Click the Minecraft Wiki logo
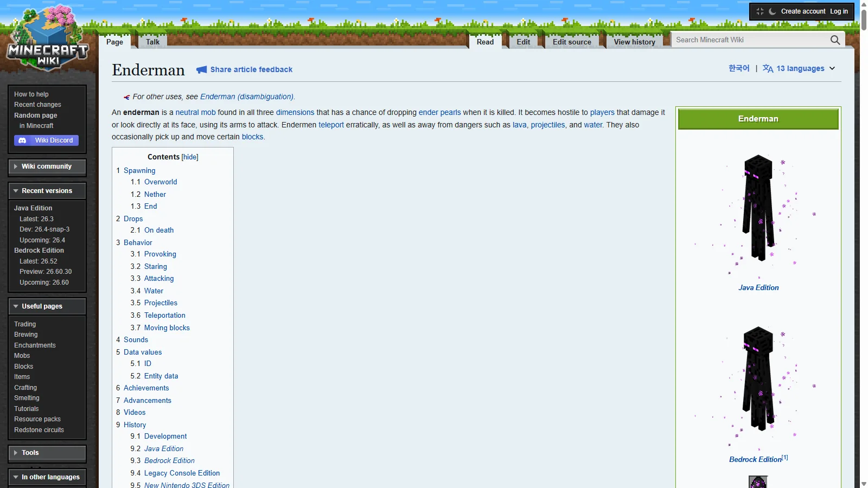Image resolution: width=868 pixels, height=488 pixels. coord(48,38)
